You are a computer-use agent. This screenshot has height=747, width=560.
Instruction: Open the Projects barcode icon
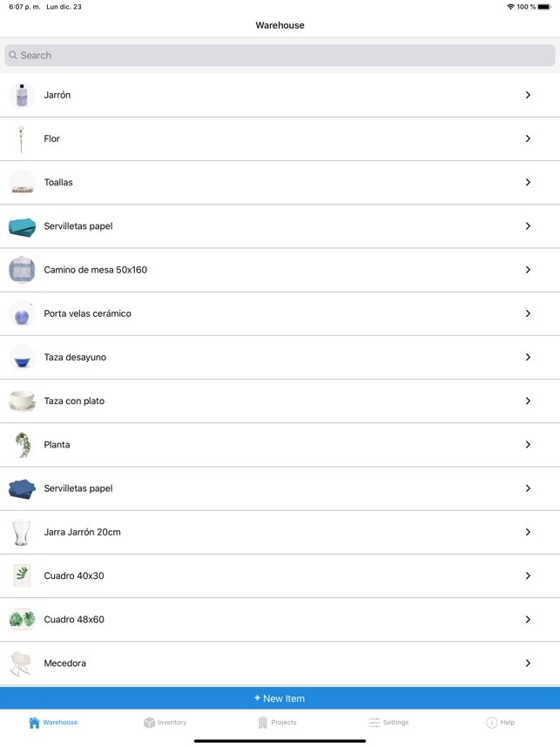[x=263, y=722]
